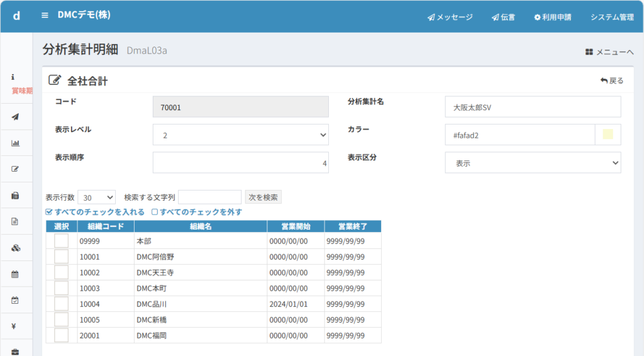The height and width of the screenshot is (356, 644).
Task: Select the checkbox for DMC天王寺
Action: pyautogui.click(x=61, y=272)
